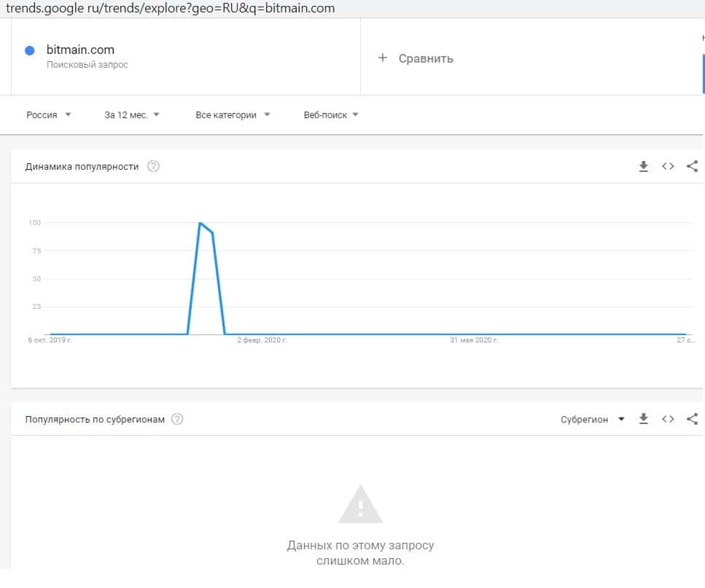Download the interest over time chart data

pyautogui.click(x=644, y=167)
